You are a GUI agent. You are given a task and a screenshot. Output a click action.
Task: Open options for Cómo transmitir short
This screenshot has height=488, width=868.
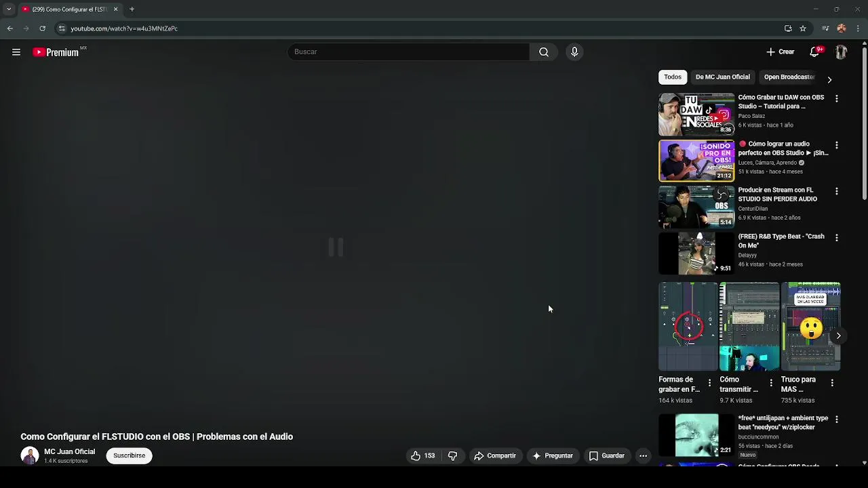point(770,383)
